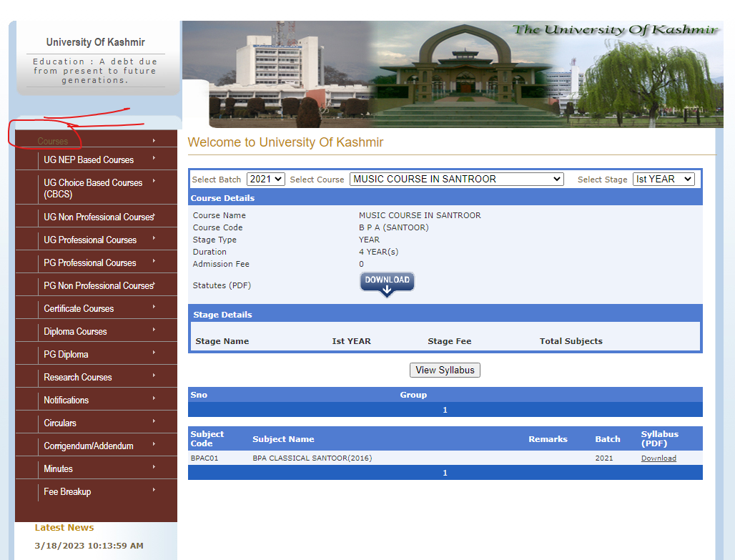Image resolution: width=735 pixels, height=560 pixels.
Task: Open Certificate Courses menu
Action: coord(96,309)
